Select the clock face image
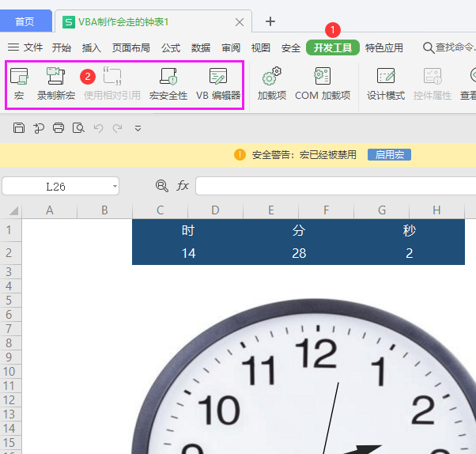This screenshot has height=454, width=476. click(x=304, y=376)
